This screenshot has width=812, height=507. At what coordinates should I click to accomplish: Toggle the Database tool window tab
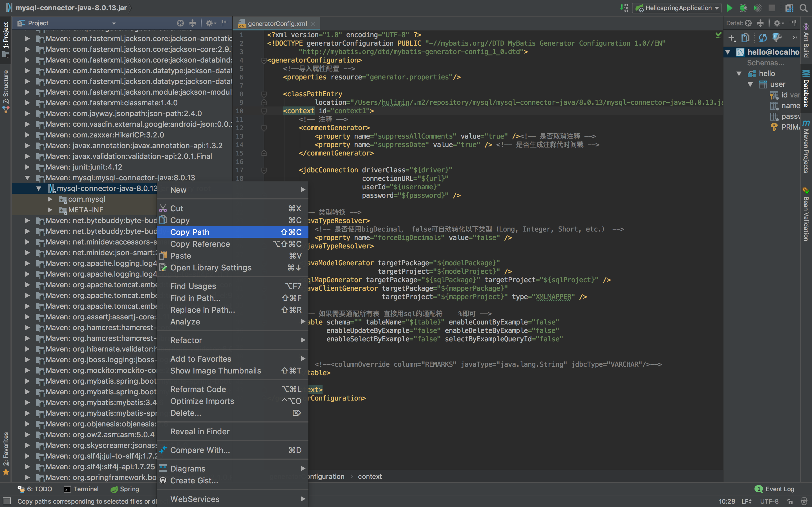click(x=806, y=89)
